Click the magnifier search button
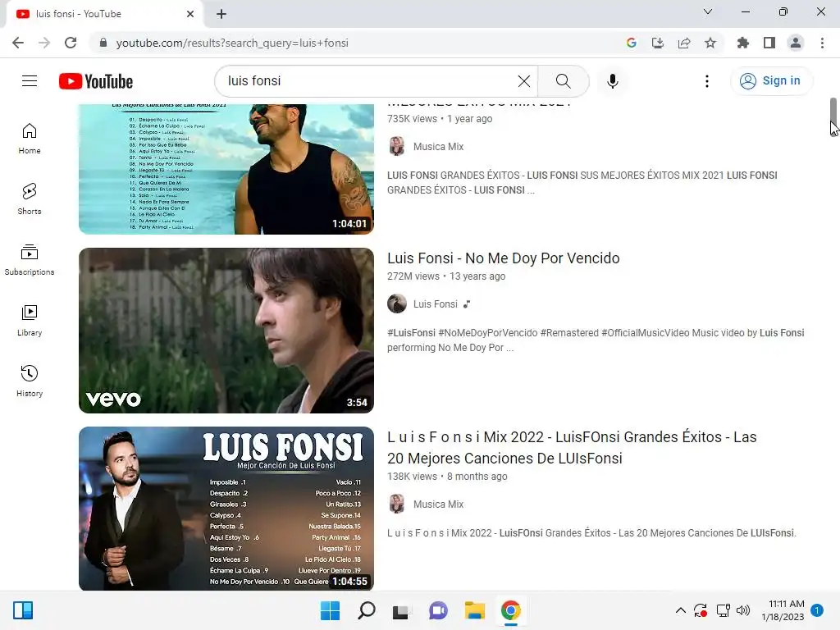 tap(563, 81)
